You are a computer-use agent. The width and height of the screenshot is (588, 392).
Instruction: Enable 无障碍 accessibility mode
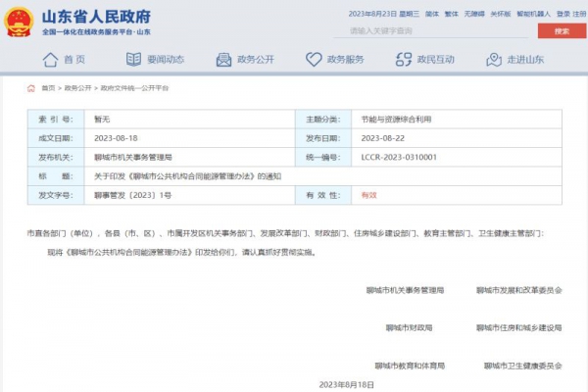click(x=474, y=14)
